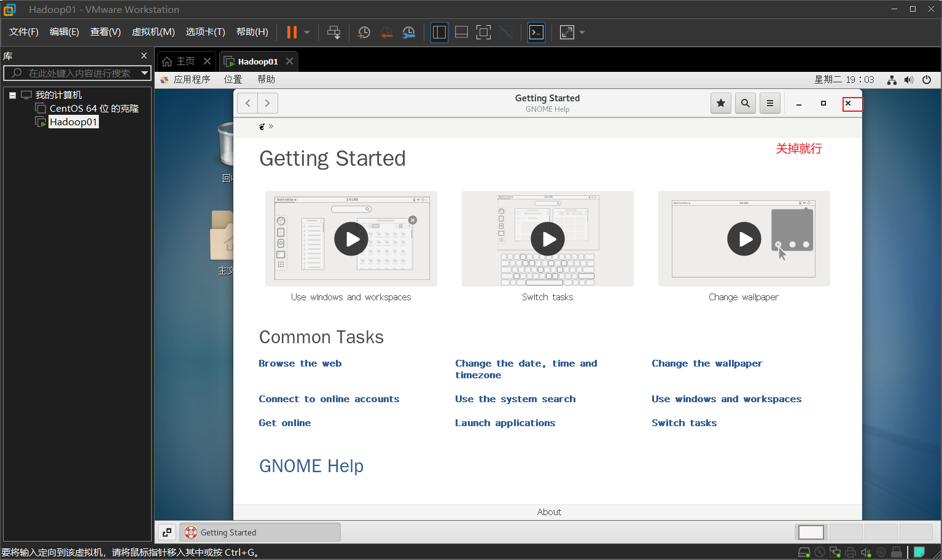The height and width of the screenshot is (560, 942).
Task: Open the 编辑(E) menu
Action: [x=64, y=32]
